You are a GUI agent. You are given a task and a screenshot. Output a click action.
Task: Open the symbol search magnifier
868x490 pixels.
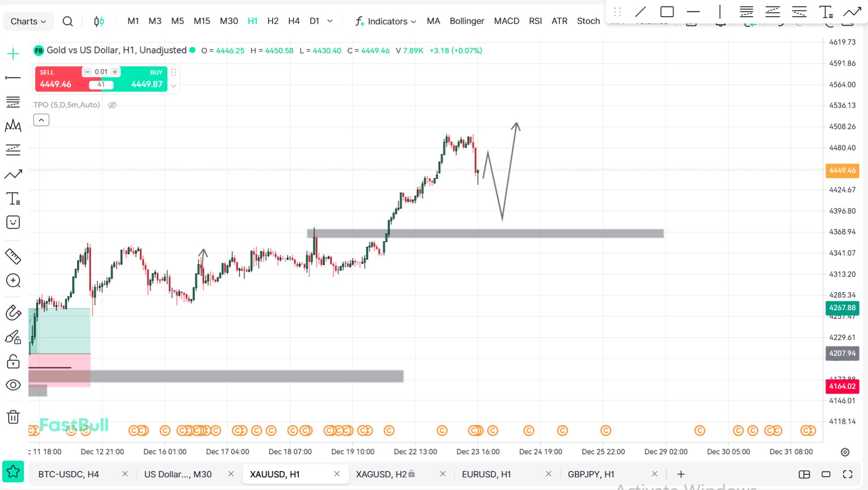point(68,21)
